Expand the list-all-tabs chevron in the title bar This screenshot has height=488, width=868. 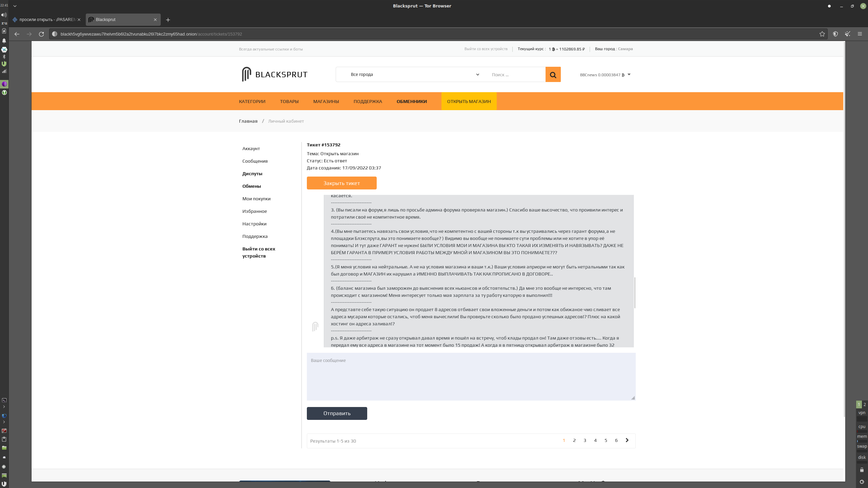point(15,6)
